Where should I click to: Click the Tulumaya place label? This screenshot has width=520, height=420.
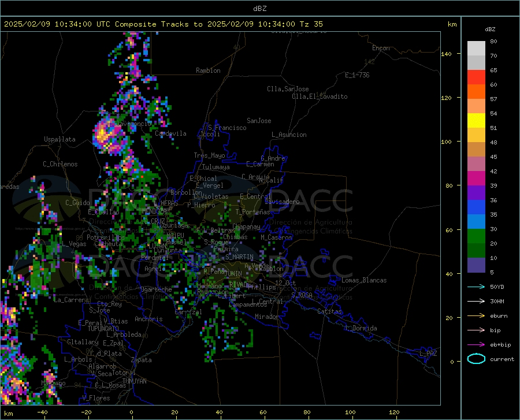click(x=216, y=167)
